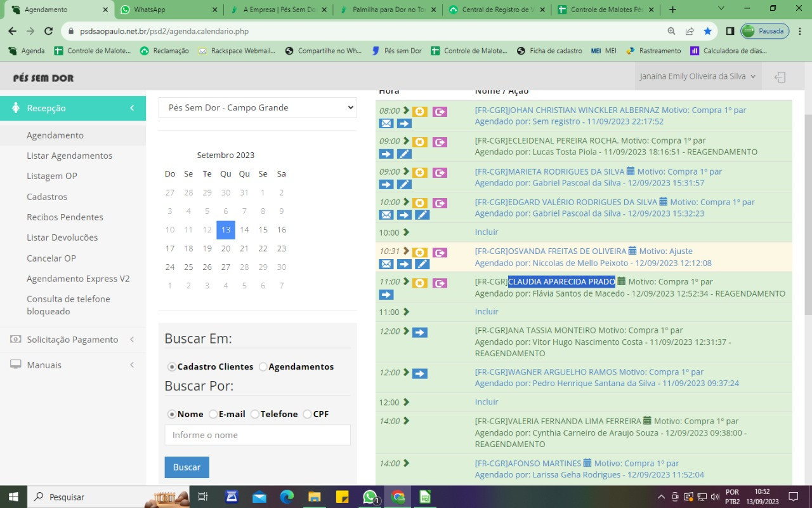Open Microsoft Edge from taskbar
This screenshot has height=508, width=812.
(287, 497)
